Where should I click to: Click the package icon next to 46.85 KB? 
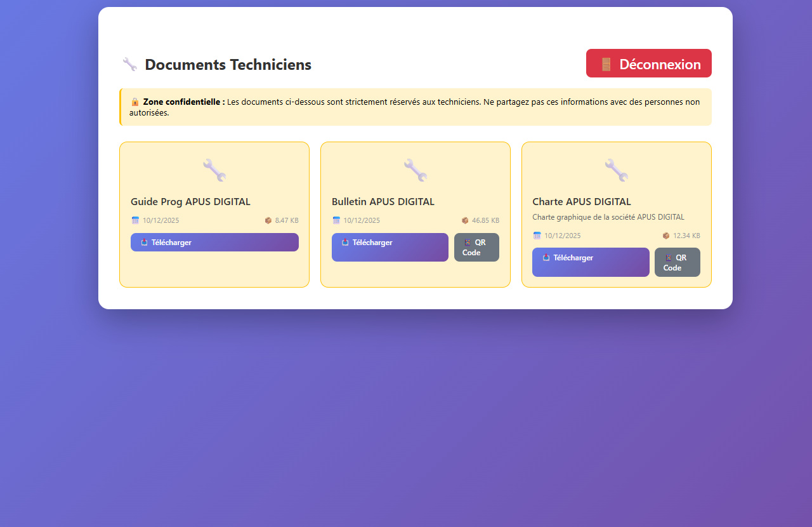point(466,220)
